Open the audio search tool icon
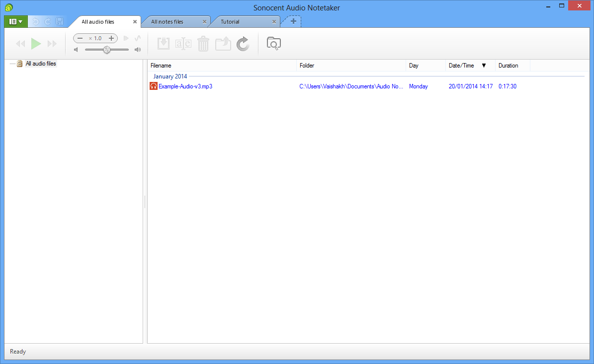Viewport: 594px width, 364px height. (274, 43)
